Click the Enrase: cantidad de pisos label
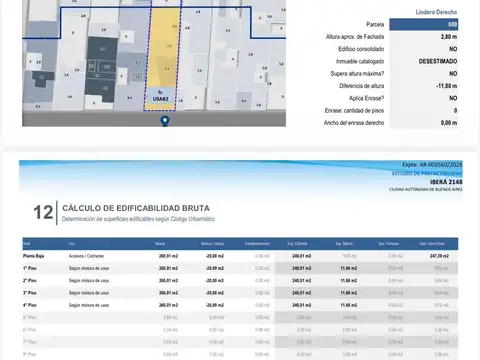This screenshot has height=360, width=480. coord(354,111)
